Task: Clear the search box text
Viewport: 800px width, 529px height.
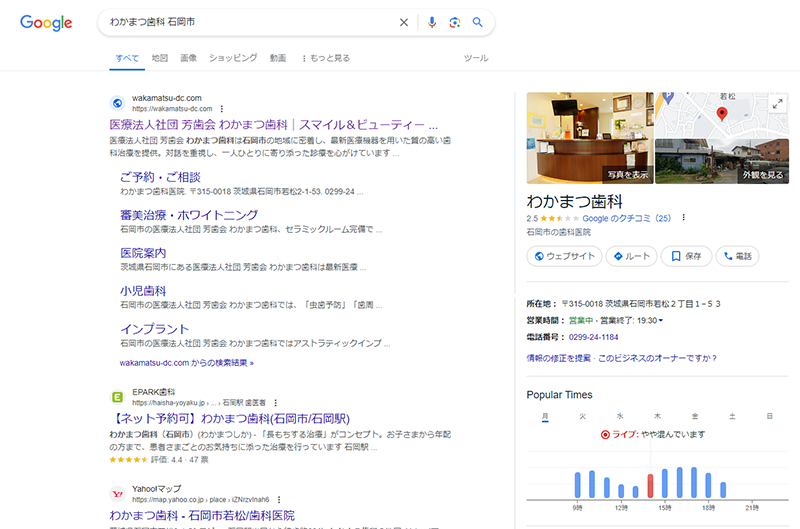Action: [x=404, y=22]
